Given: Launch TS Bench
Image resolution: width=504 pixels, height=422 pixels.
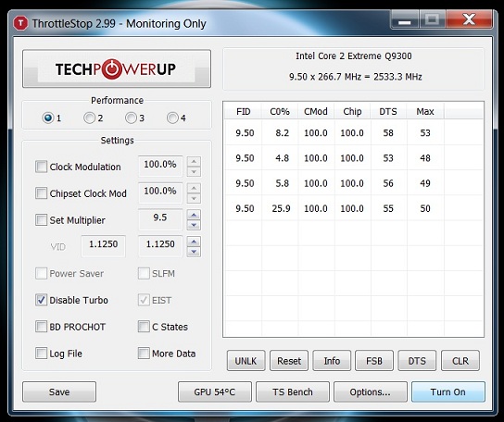Looking at the screenshot, I should click(293, 391).
